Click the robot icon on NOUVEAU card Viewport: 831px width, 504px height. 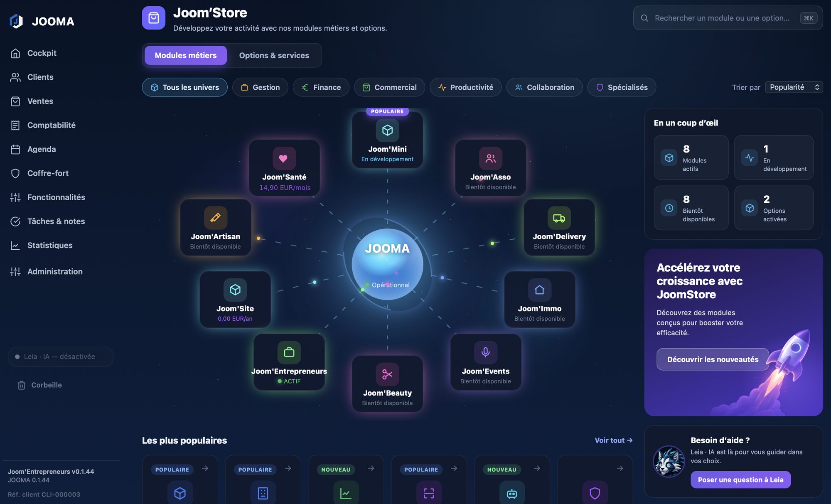tap(512, 493)
